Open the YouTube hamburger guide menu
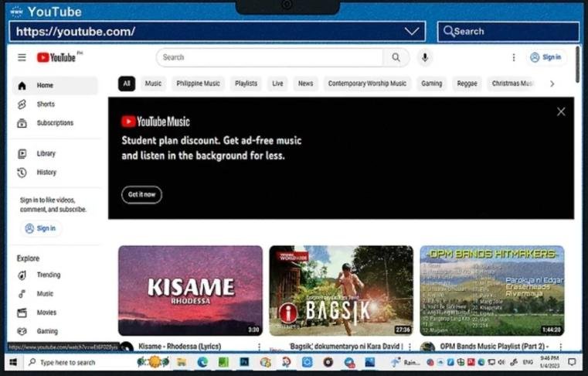The width and height of the screenshot is (588, 376). 22,57
